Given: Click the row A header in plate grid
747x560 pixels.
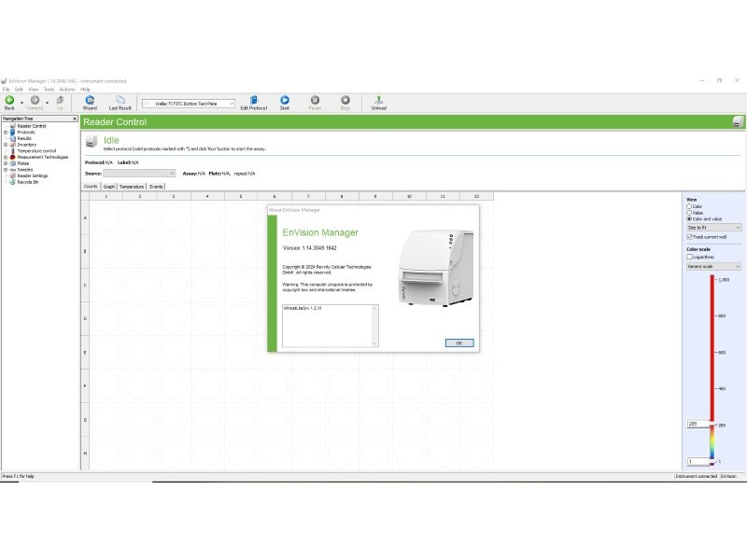Looking at the screenshot, I should 85,217.
